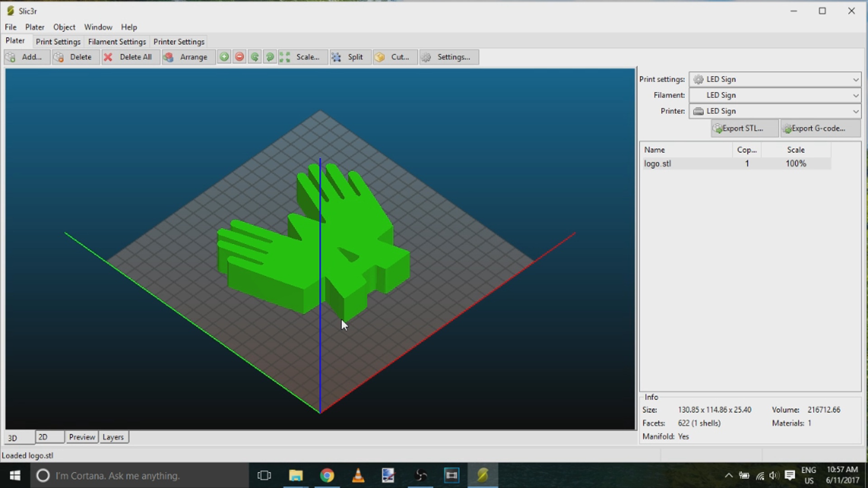Click Export STL... button

point(744,128)
